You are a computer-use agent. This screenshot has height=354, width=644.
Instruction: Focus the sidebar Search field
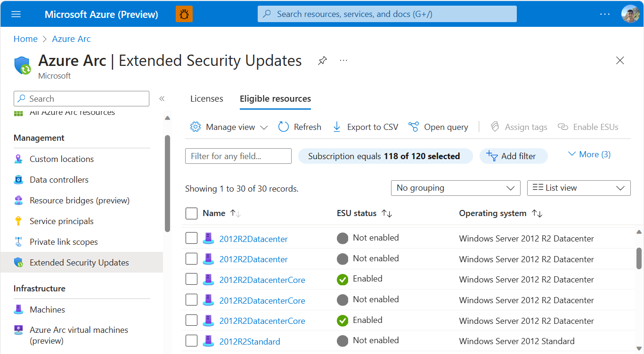click(82, 99)
